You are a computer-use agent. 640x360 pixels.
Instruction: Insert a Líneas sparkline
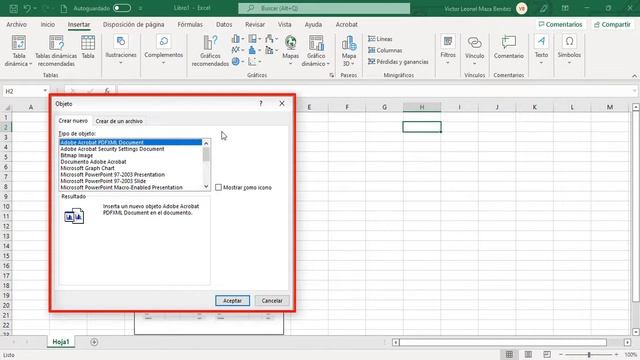tap(380, 39)
